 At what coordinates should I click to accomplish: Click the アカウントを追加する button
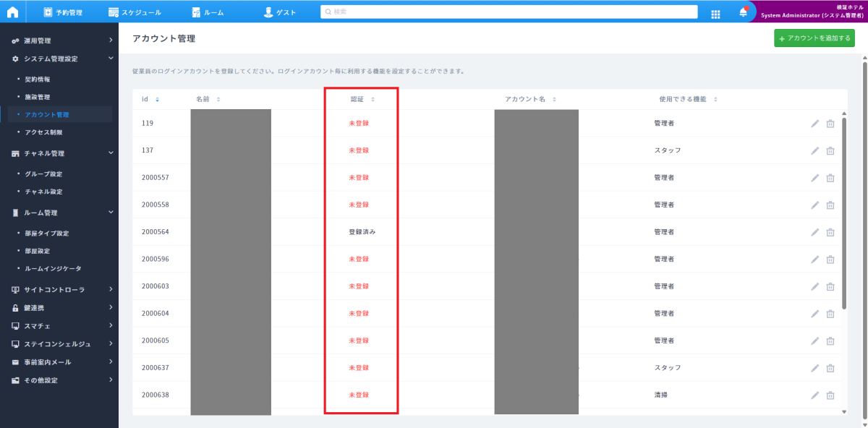(x=814, y=38)
